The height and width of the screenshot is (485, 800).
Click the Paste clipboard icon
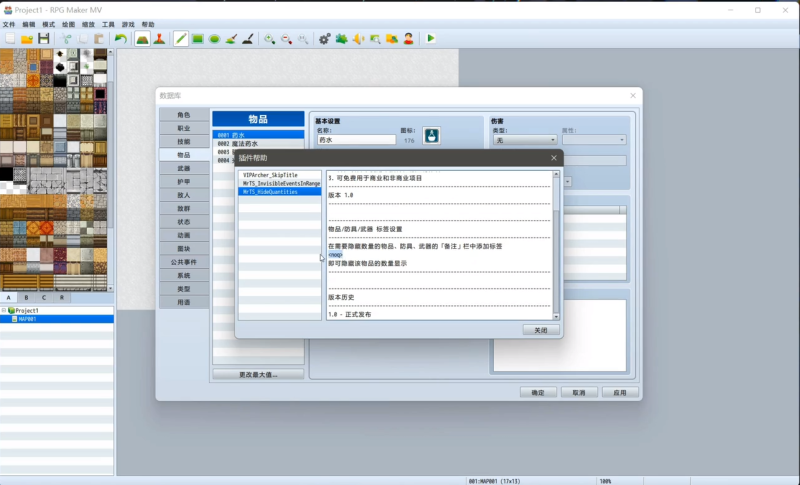pos(99,39)
